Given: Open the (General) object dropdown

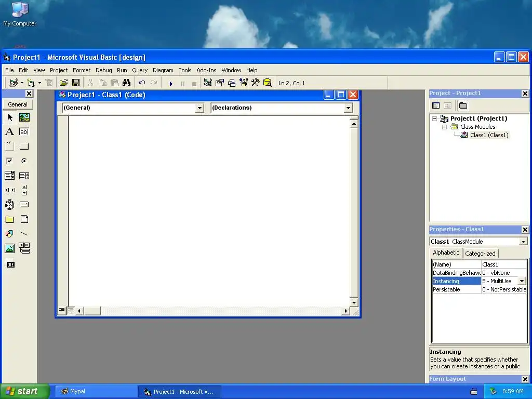Looking at the screenshot, I should 199,108.
